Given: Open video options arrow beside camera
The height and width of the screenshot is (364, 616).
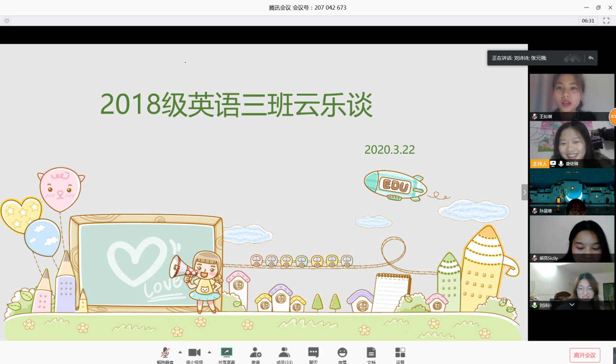Looking at the screenshot, I should coord(209,352).
